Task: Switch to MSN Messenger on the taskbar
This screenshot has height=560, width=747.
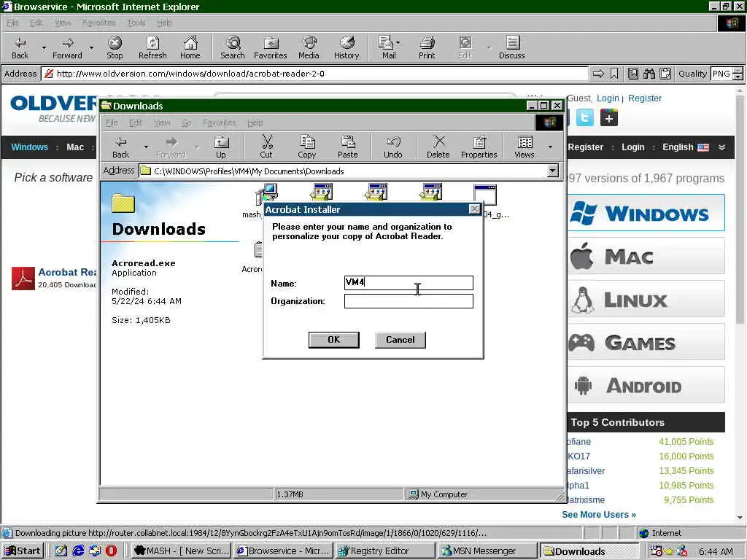Action: [487, 551]
